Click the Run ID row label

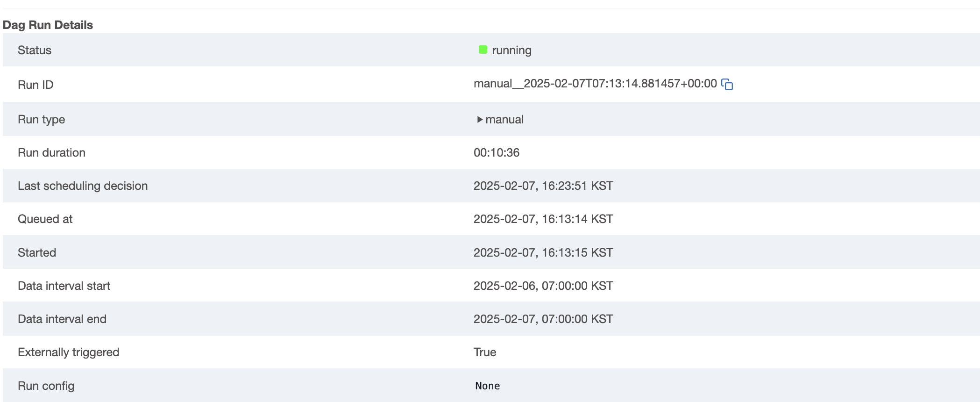(x=36, y=85)
